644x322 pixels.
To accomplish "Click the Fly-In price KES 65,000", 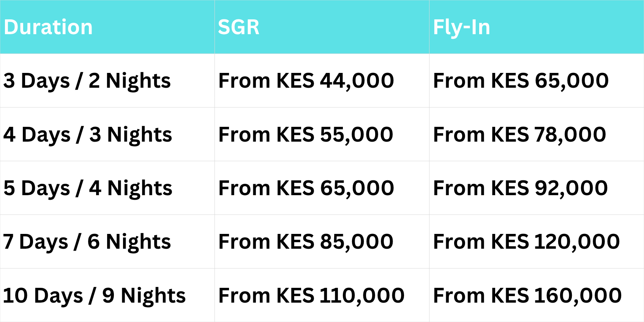I will pos(521,81).
